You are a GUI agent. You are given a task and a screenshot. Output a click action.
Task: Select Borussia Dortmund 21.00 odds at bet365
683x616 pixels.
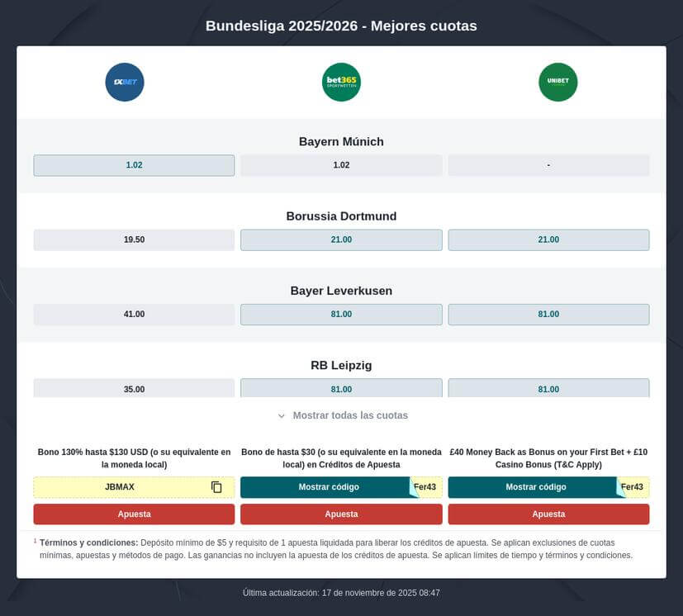(x=341, y=239)
